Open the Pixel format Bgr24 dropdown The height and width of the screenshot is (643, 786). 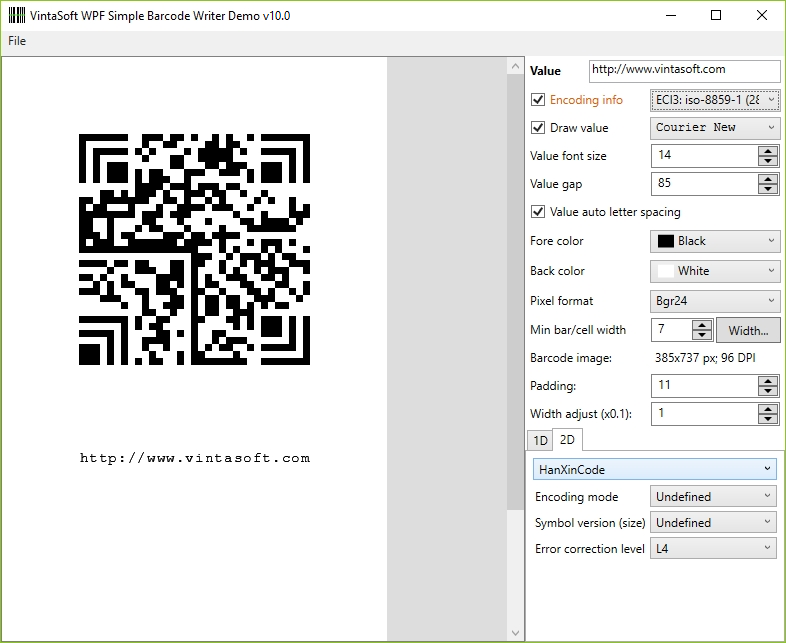715,301
